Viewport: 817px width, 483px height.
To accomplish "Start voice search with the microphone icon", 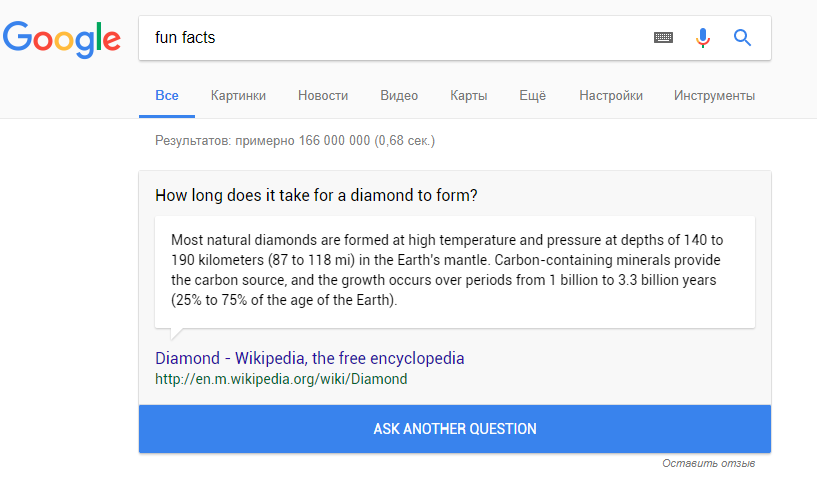I will [703, 38].
